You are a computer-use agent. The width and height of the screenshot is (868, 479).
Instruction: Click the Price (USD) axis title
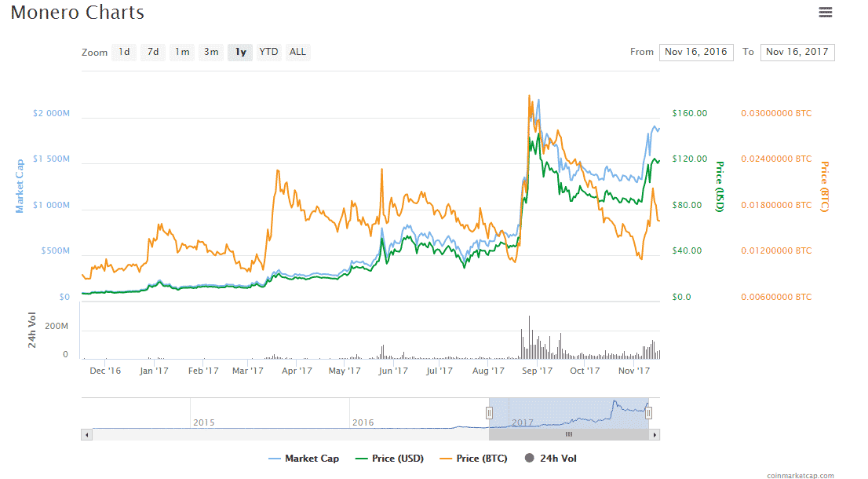tap(720, 187)
